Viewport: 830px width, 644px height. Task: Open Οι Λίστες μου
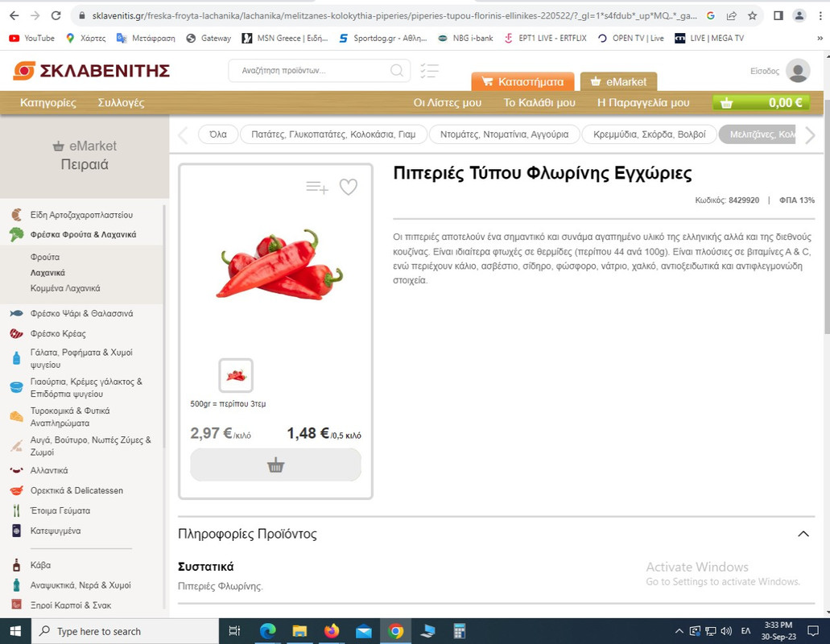coord(448,103)
